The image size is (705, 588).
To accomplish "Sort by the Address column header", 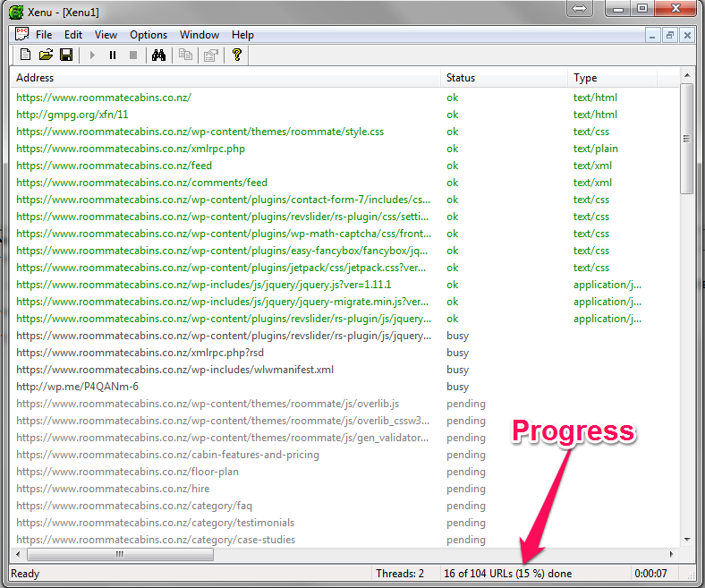I will pyautogui.click(x=225, y=77).
